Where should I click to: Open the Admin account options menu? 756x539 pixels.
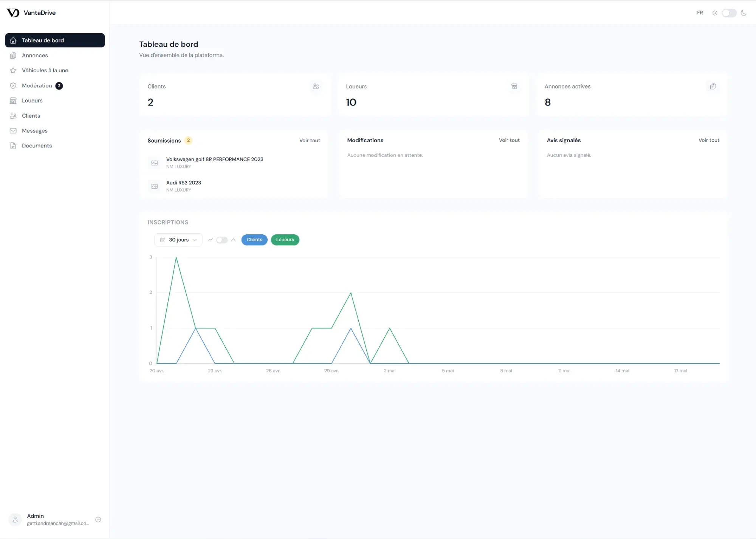click(x=98, y=519)
